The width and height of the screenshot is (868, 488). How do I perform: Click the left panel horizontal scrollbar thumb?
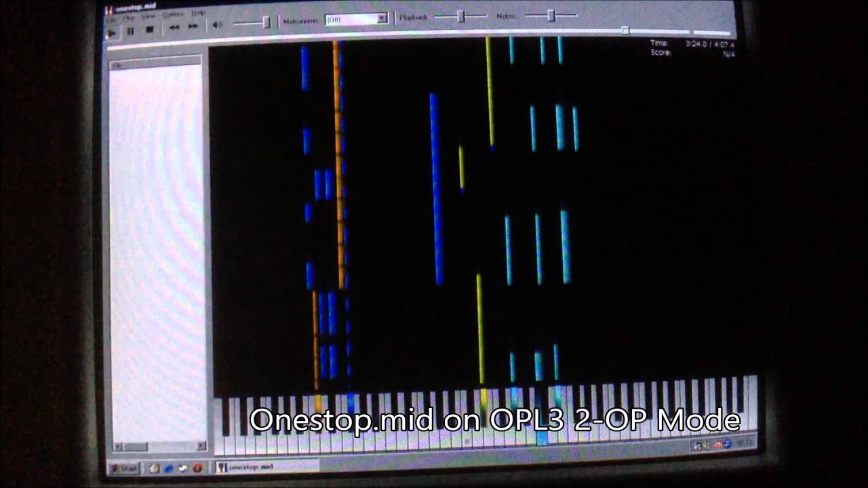[136, 446]
